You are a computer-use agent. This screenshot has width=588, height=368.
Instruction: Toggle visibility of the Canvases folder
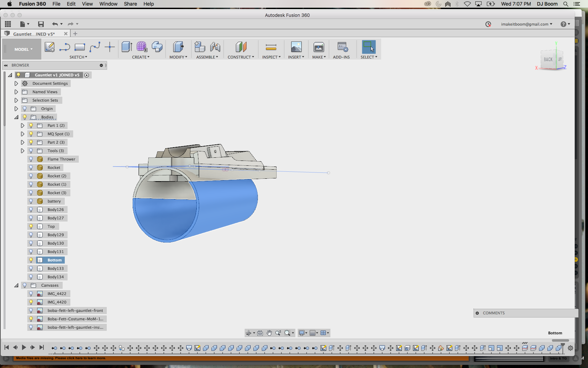(24, 285)
